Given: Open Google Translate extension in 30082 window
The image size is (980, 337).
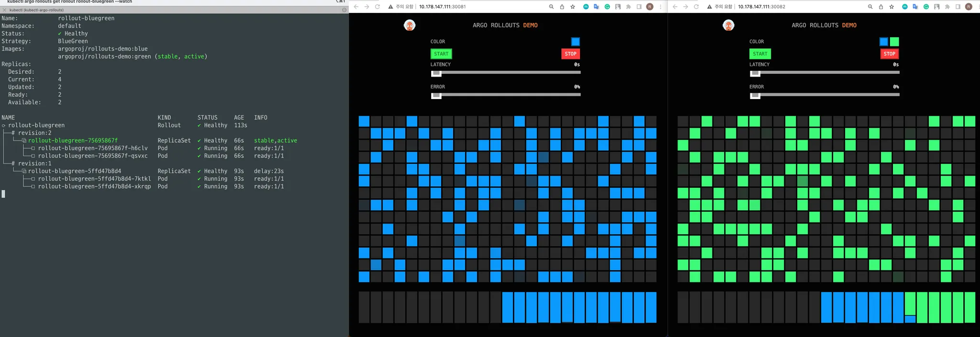Looking at the screenshot, I should [x=915, y=7].
